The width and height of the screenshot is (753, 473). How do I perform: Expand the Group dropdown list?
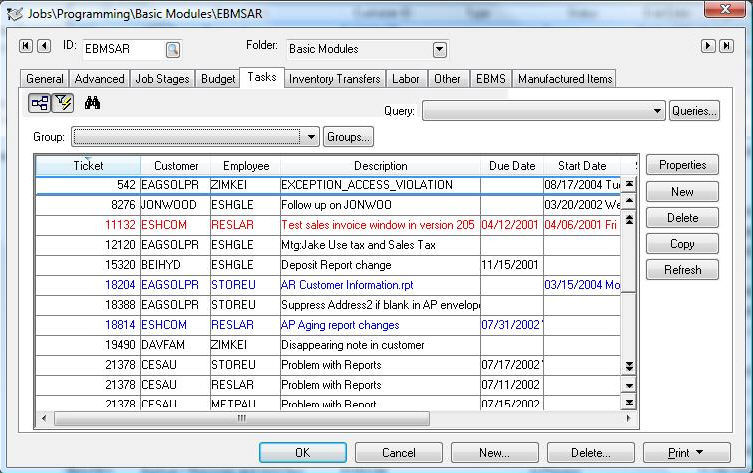coord(312,137)
